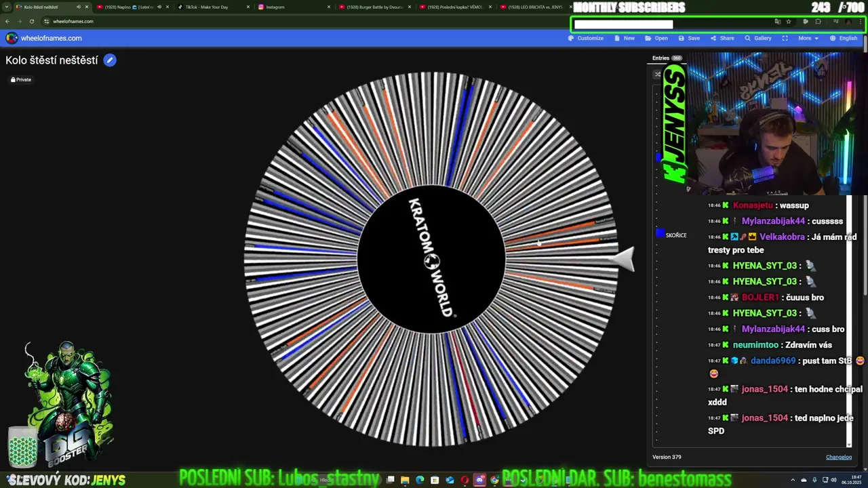The width and height of the screenshot is (868, 488).
Task: Open the Customize menu
Action: (586, 38)
